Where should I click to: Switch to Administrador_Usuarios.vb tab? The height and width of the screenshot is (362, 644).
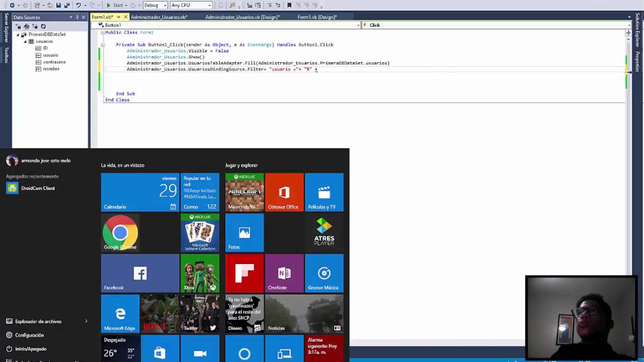click(159, 17)
